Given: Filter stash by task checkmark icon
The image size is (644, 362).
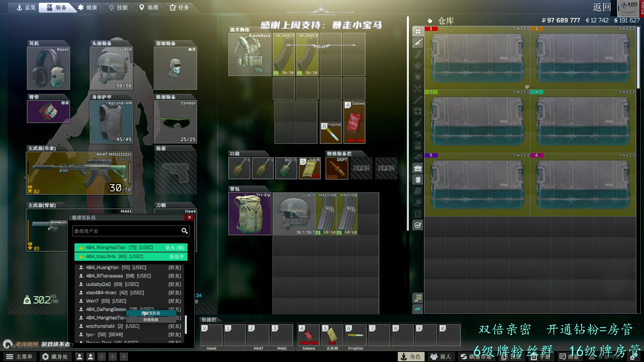Looking at the screenshot, I should 418,225.
